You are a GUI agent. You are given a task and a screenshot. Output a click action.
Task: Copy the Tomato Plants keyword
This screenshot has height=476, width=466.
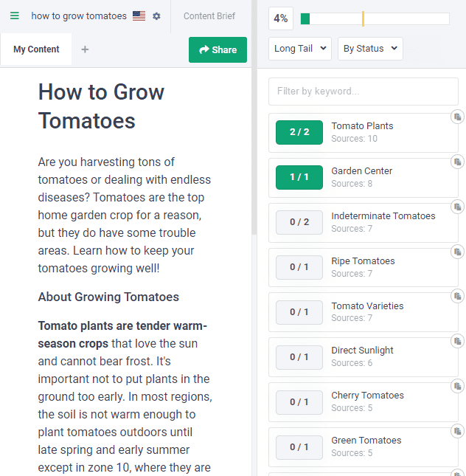(457, 117)
